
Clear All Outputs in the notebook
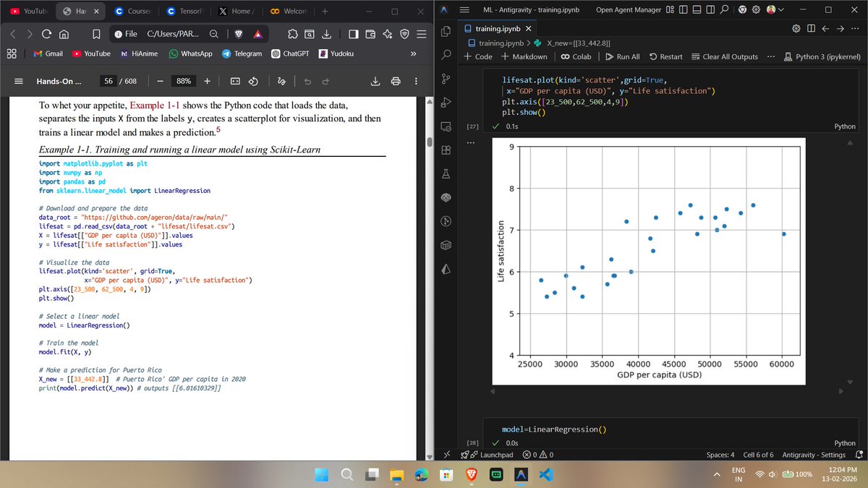[x=725, y=56]
